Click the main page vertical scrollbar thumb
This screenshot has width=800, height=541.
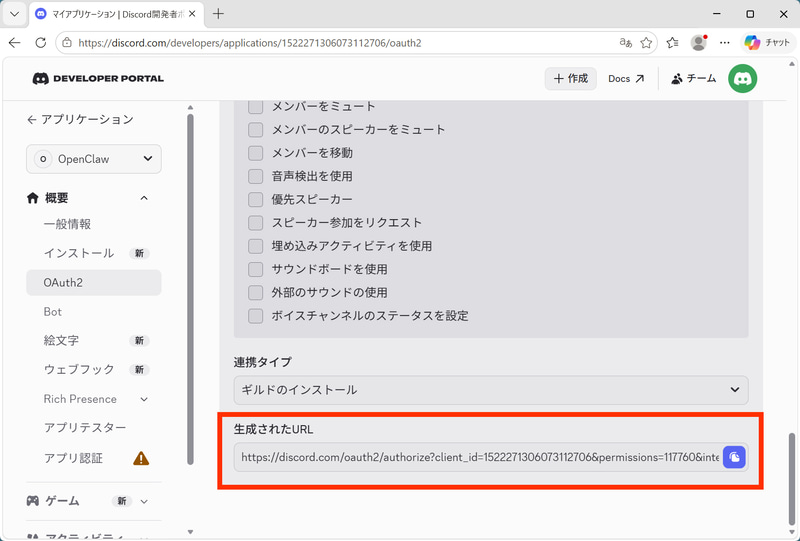(x=792, y=478)
